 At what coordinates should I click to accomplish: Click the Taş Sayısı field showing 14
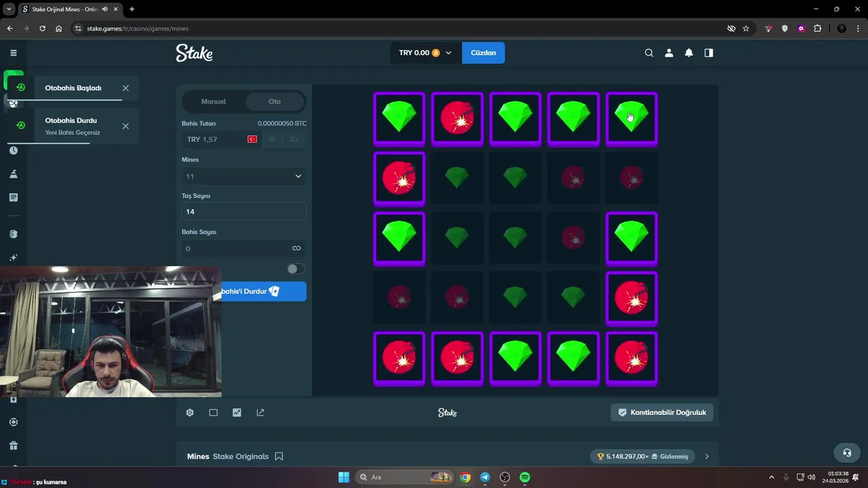(x=243, y=211)
